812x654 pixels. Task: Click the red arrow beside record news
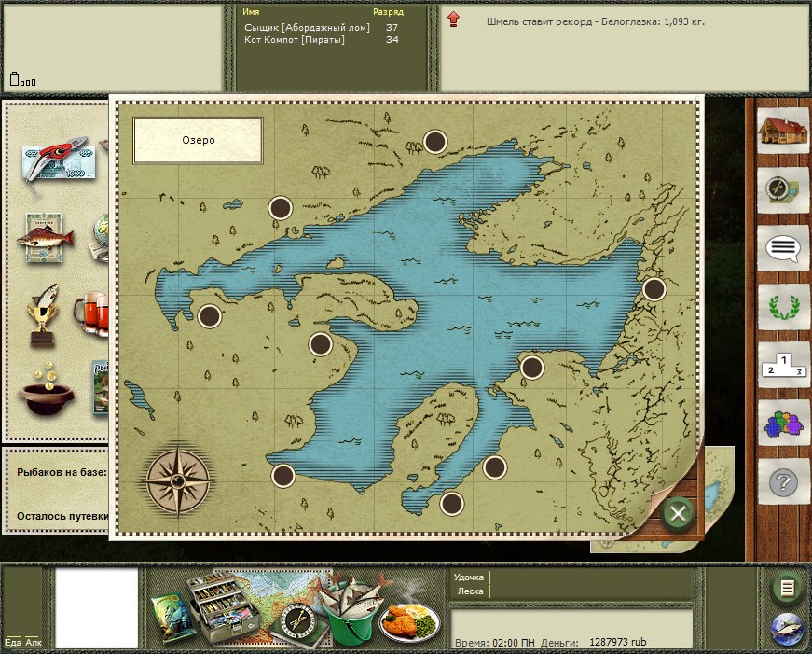[454, 20]
